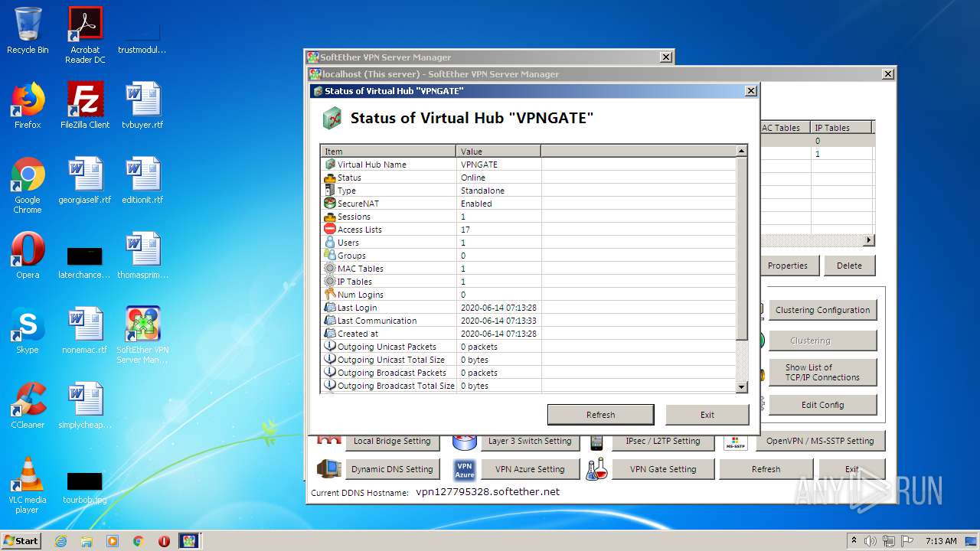The height and width of the screenshot is (551, 980).
Task: Click the MS-SSTP icon
Action: (x=735, y=443)
